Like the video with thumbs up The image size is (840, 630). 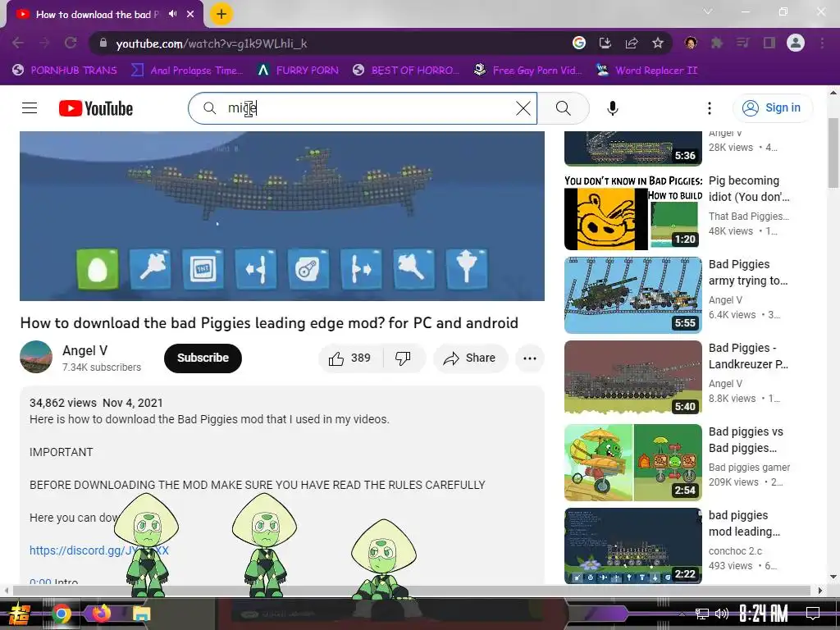[x=350, y=358]
